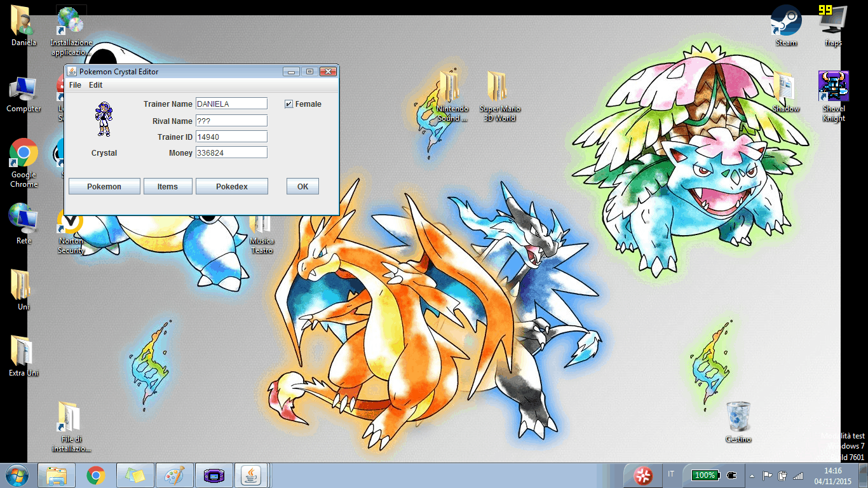
Task: Open the File menu in Pokemon Crystal Editor
Action: coord(75,85)
